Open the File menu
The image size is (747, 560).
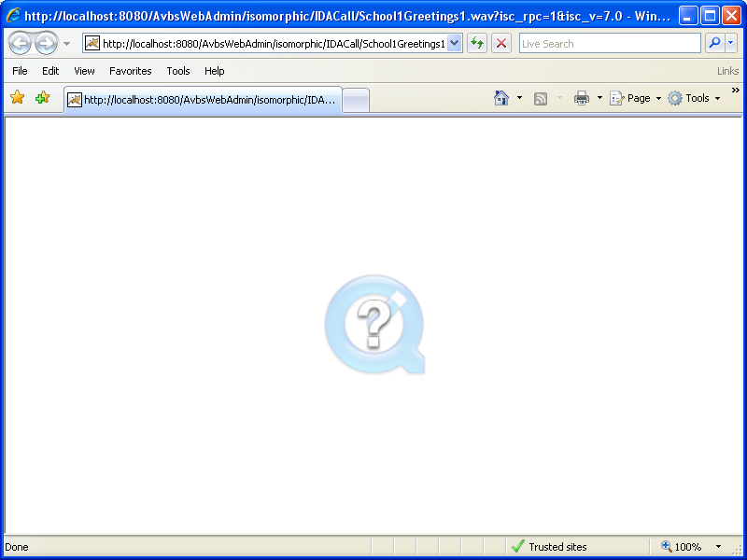[x=20, y=71]
